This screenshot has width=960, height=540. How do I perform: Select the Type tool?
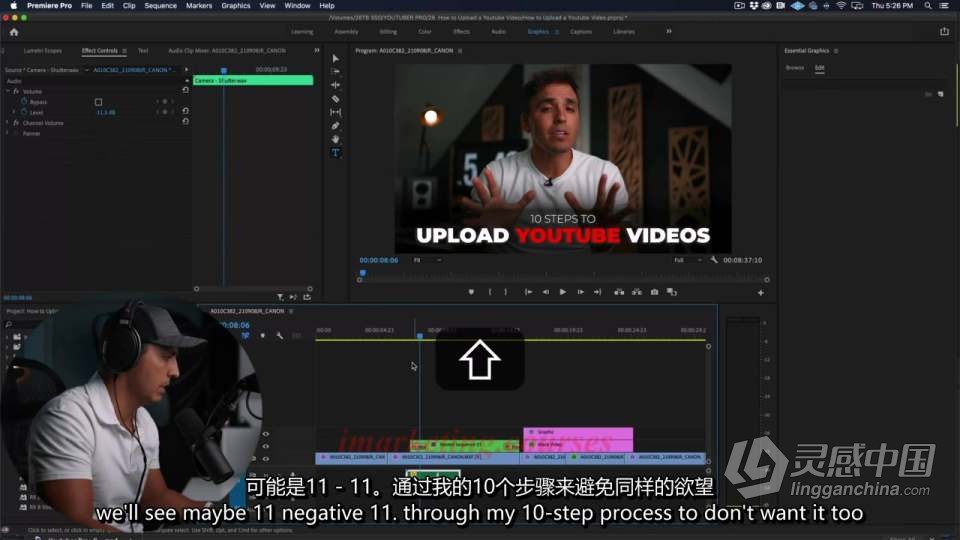336,152
